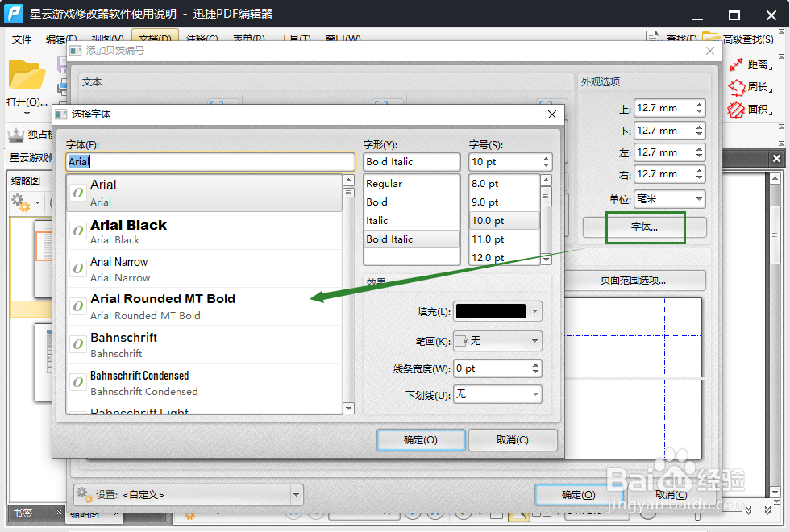Cancel font dialog with 取消(C)
This screenshot has height=532, width=790.
tap(513, 440)
